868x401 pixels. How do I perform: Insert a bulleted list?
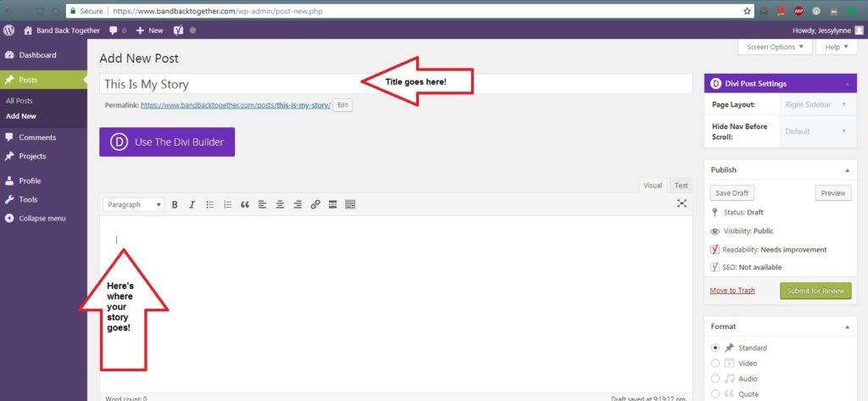tap(209, 204)
